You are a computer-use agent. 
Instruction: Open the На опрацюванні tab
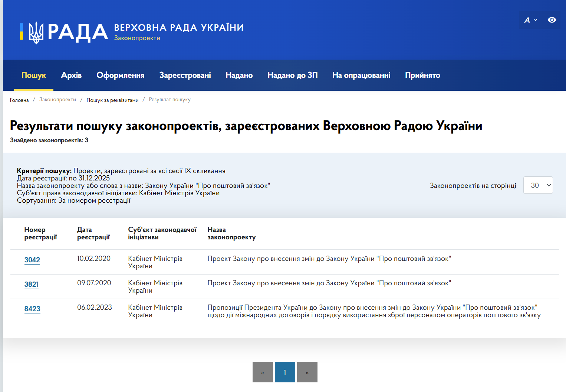[x=361, y=75]
